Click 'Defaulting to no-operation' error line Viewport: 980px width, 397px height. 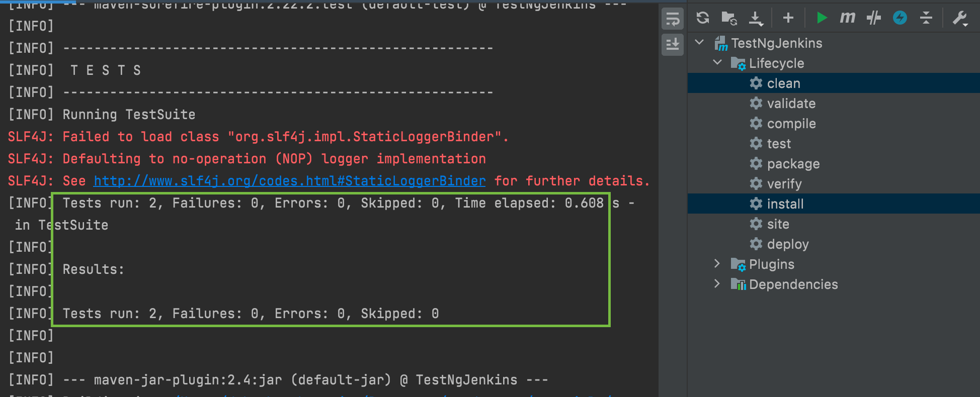click(247, 159)
